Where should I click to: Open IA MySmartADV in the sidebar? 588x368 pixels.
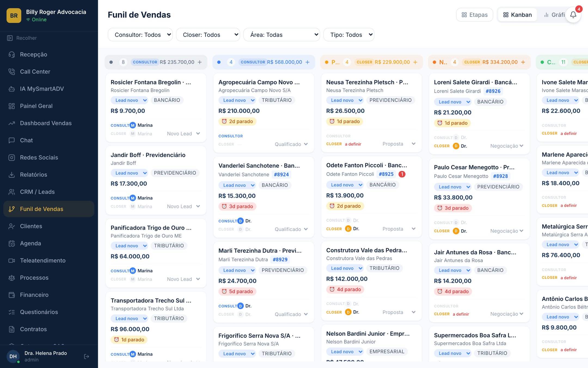49,89
